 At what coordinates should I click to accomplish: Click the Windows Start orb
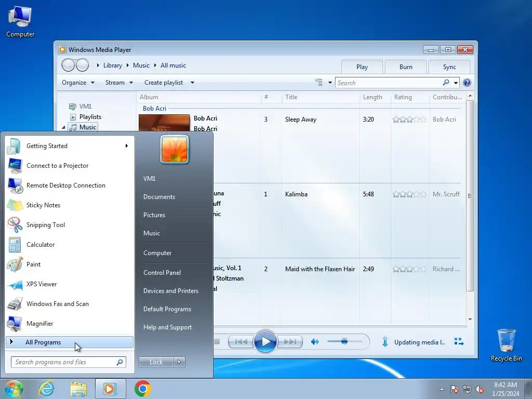(x=14, y=389)
